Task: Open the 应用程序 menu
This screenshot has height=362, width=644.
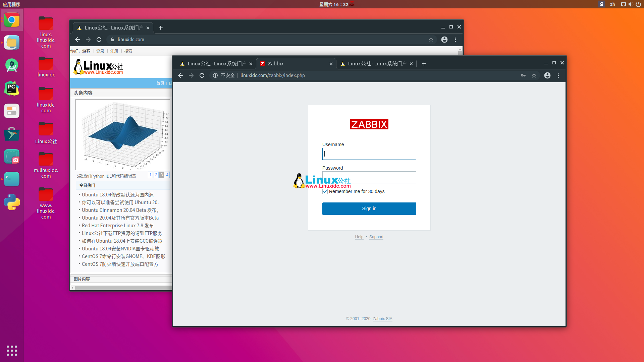Action: pyautogui.click(x=11, y=4)
